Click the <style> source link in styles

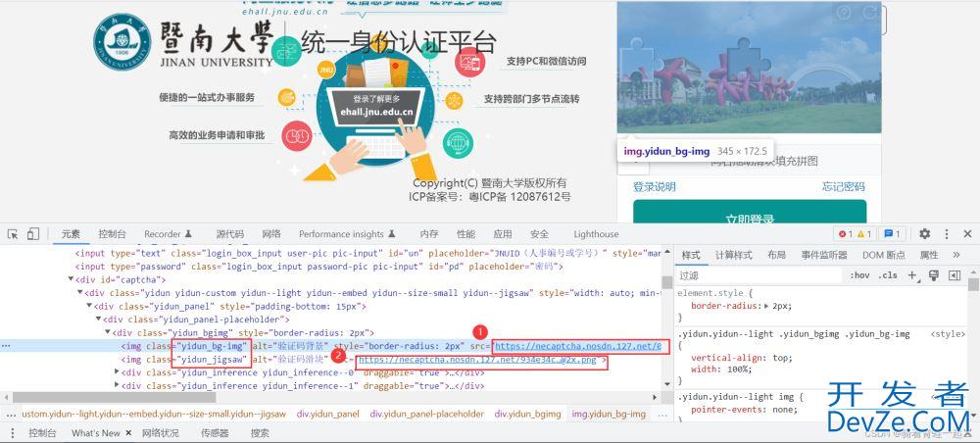point(948,334)
